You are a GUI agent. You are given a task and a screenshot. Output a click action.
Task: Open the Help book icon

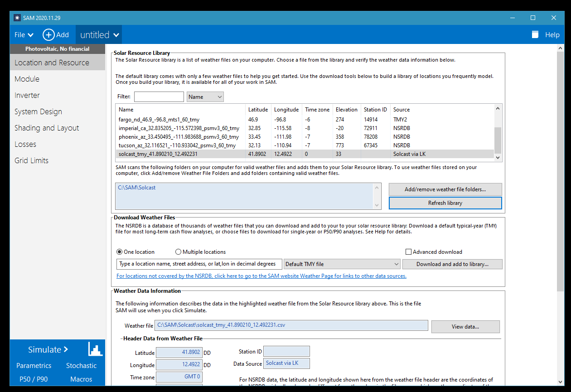click(535, 34)
